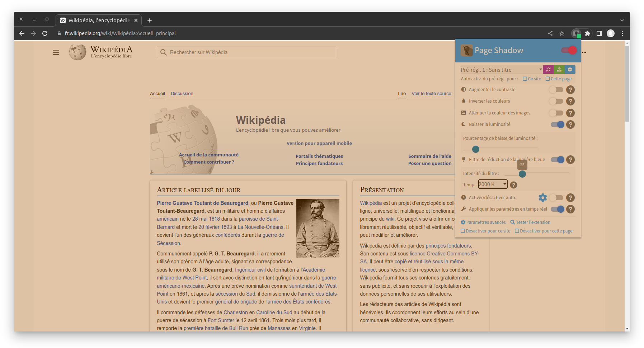Reload the page
Image resolution: width=644 pixels, height=348 pixels.
[x=45, y=33]
